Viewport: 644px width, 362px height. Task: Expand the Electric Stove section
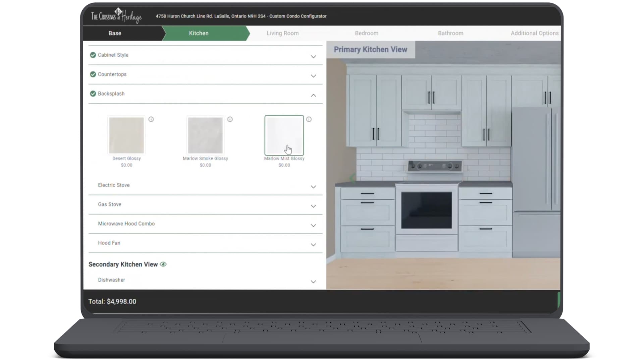coord(313,187)
